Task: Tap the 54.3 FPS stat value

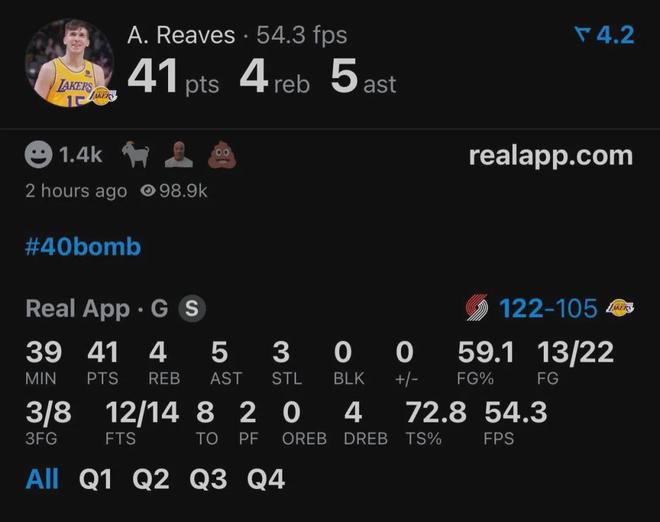Action: pyautogui.click(x=515, y=411)
